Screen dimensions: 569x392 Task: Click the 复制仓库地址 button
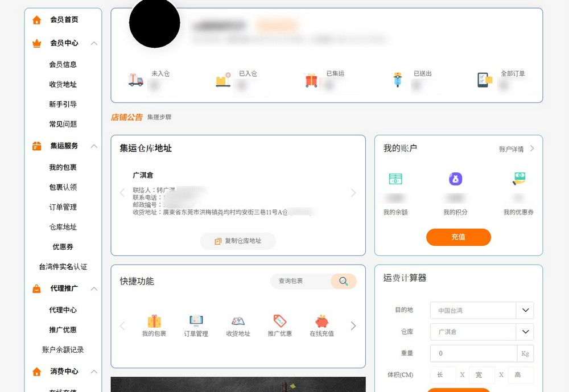click(238, 241)
